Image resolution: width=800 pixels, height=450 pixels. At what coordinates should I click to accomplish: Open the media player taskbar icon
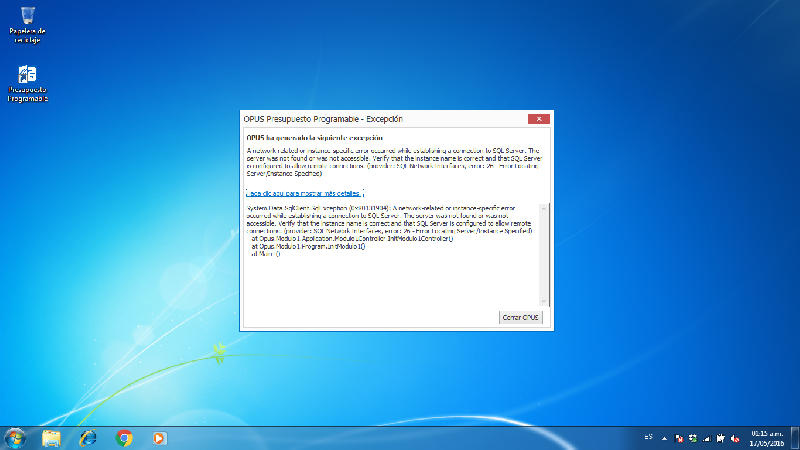158,438
